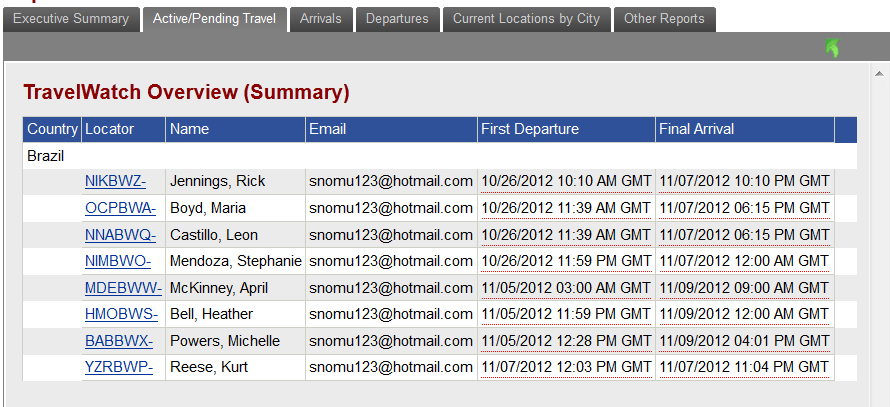This screenshot has height=407, width=890.
Task: Click the Brazil country group row
Action: (440, 156)
